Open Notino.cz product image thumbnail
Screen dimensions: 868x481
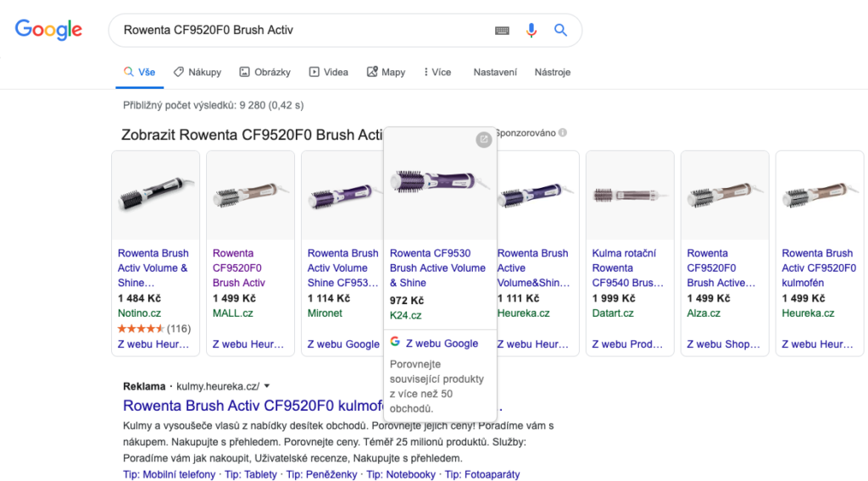156,195
